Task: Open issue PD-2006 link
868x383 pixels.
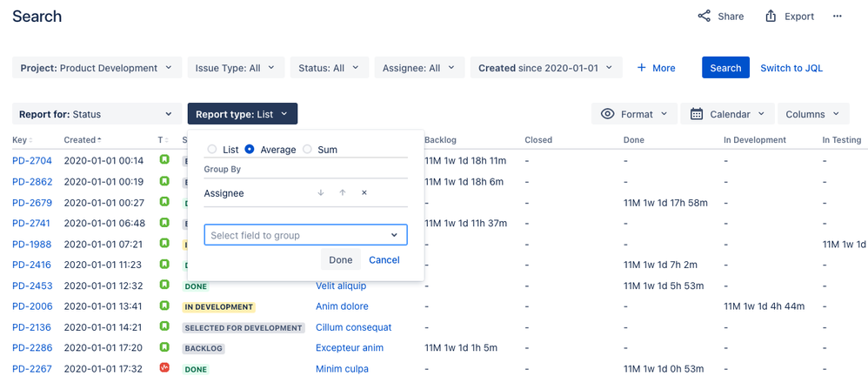Action: (32, 306)
